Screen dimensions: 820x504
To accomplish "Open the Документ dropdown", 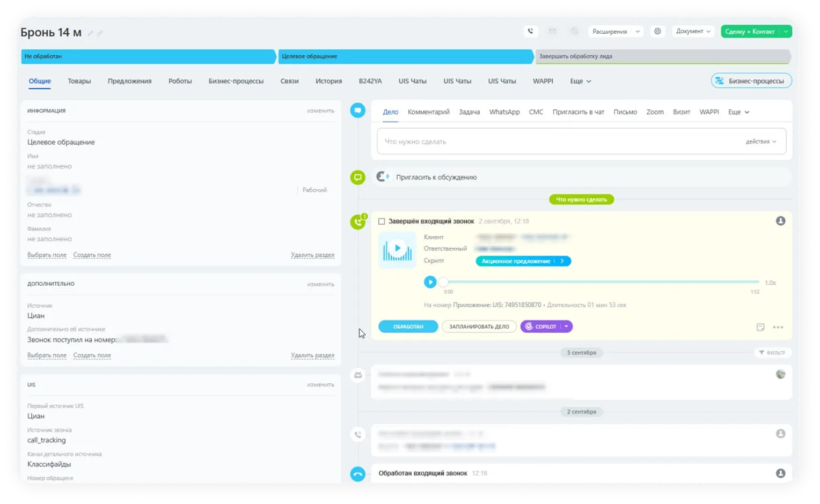I will [693, 32].
